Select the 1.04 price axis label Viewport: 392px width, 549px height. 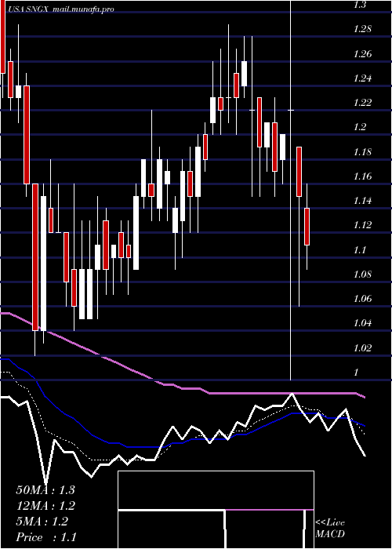click(x=362, y=323)
